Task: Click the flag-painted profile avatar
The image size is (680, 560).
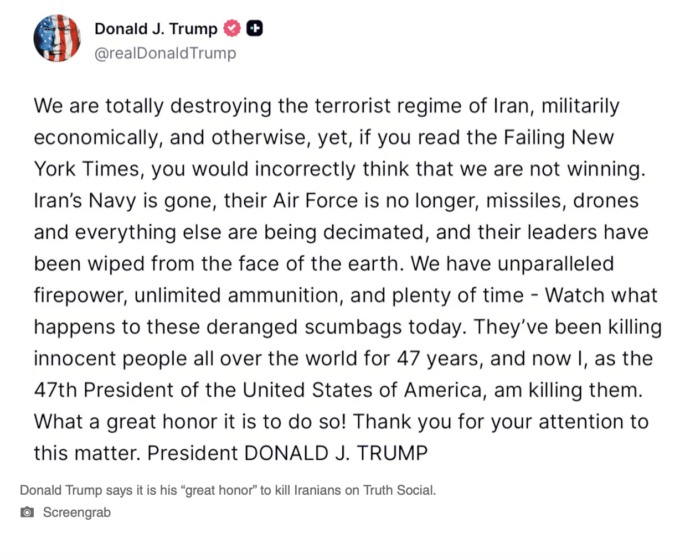Action: (57, 39)
